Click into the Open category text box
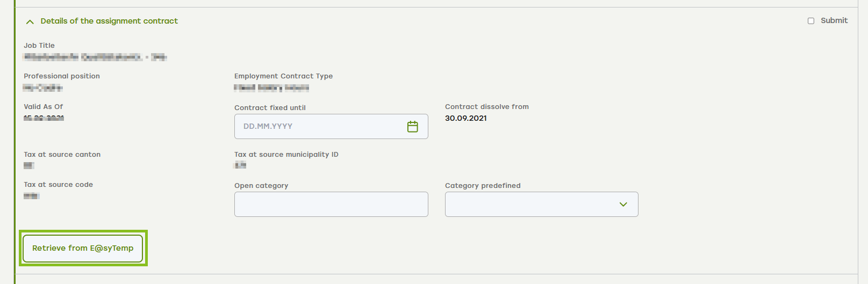Viewport: 868px width, 284px height. tap(331, 205)
